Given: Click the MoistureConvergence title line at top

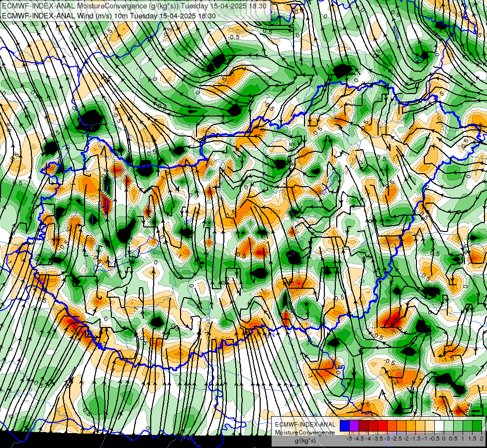Looking at the screenshot, I should [134, 6].
